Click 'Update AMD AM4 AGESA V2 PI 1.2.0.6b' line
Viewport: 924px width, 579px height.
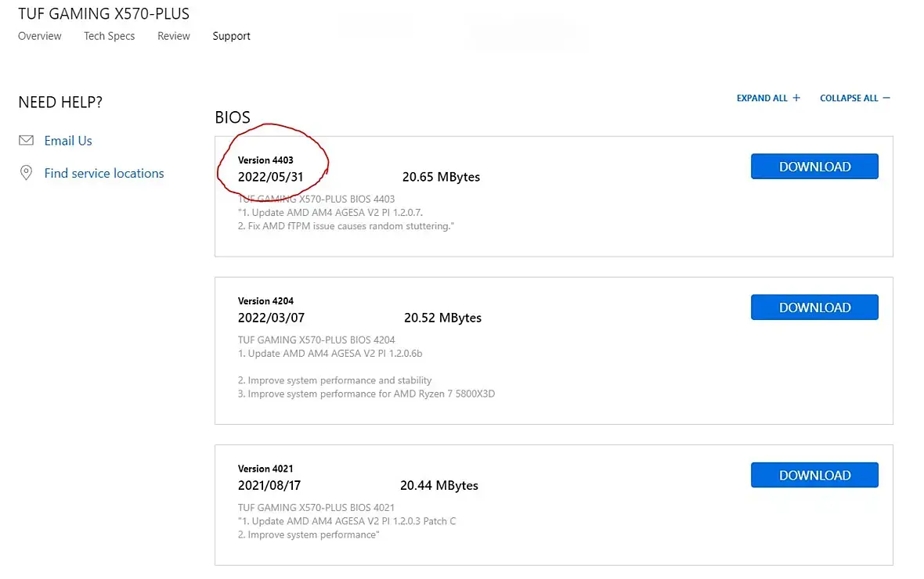click(x=330, y=354)
